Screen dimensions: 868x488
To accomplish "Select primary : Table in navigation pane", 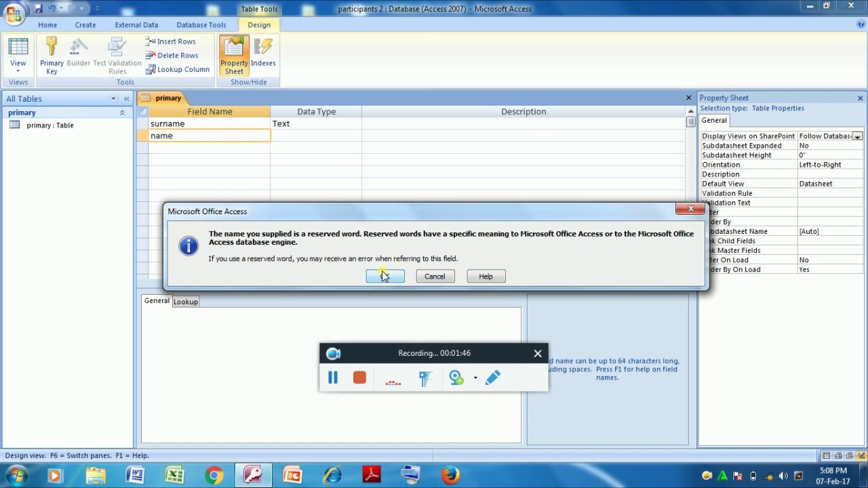I will click(x=50, y=125).
